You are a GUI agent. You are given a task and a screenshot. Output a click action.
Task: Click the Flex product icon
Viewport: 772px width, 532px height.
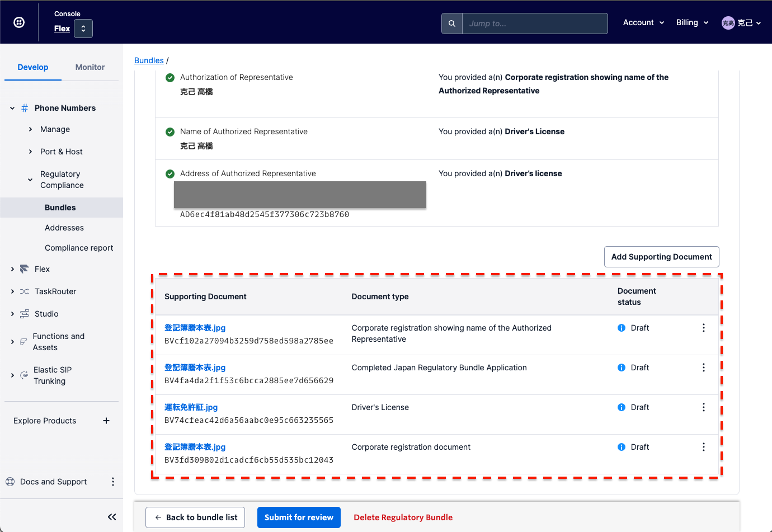pos(25,269)
